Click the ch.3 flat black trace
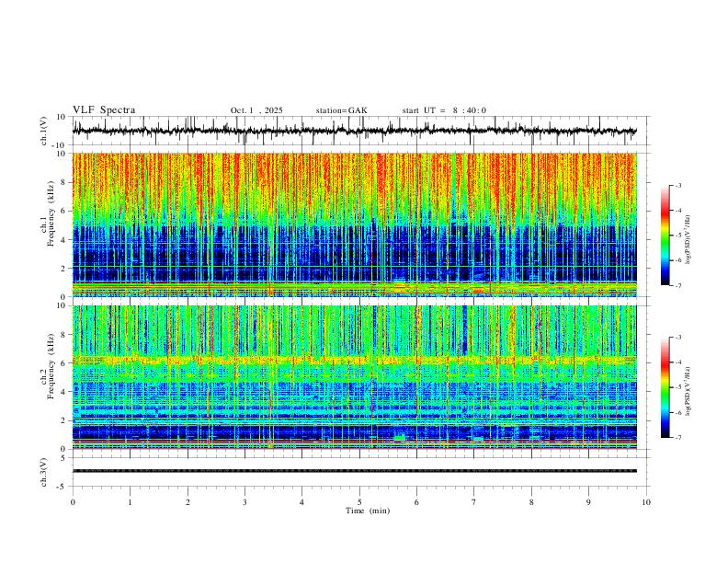728x563 pixels. click(x=354, y=471)
